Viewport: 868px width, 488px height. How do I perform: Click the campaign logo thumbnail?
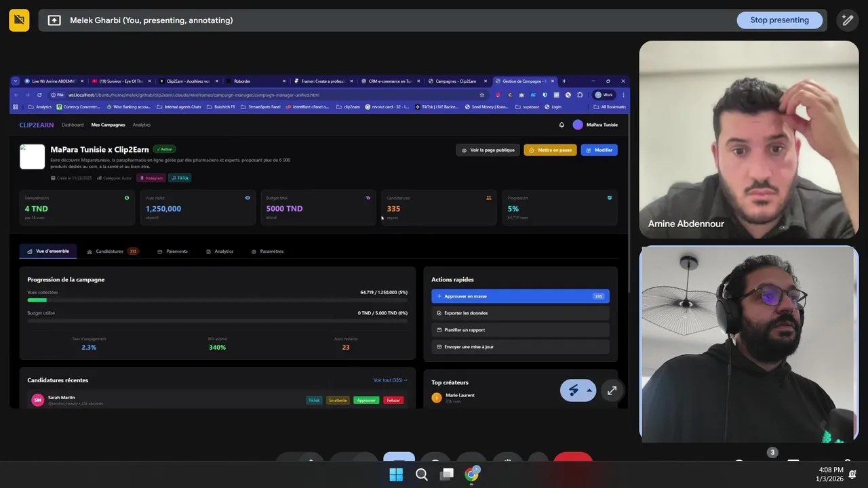32,157
